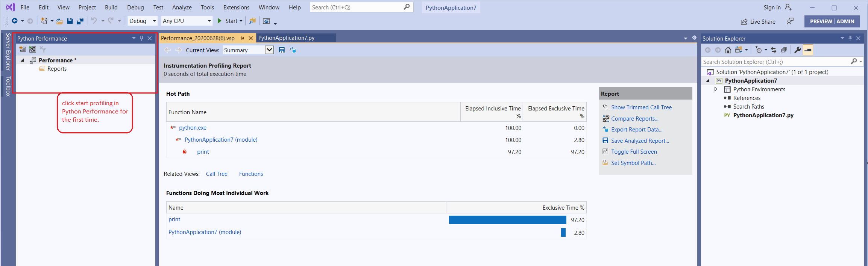Screen dimensions: 868x266
Task: Save the report via blue disk icon
Action: point(282,50)
